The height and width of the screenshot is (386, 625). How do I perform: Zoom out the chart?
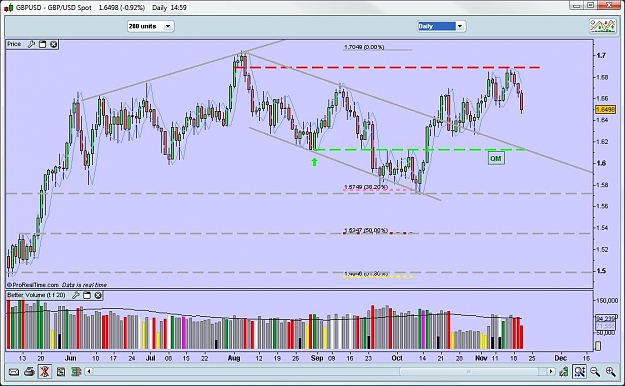(x=595, y=372)
